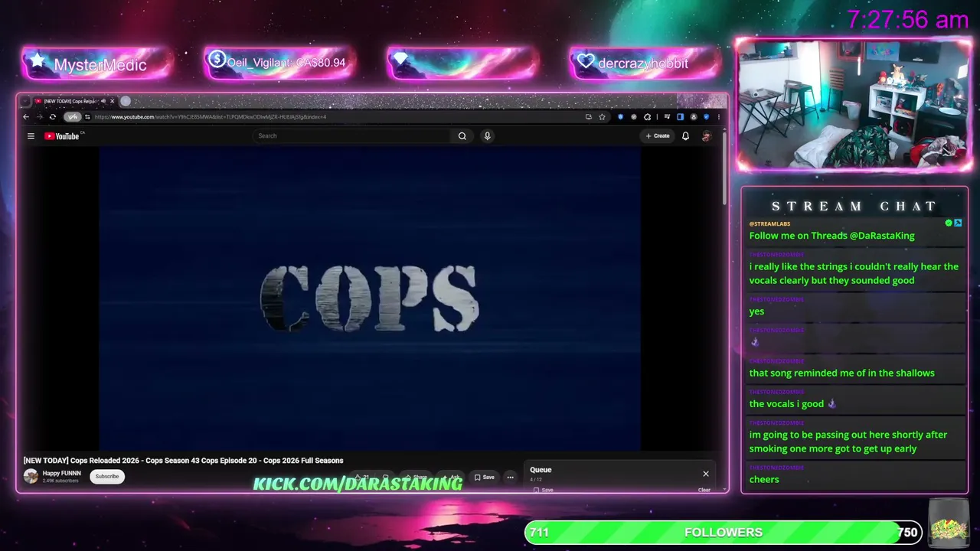Click the KICK.COM/DARASTAKING overlay text

pos(358,484)
